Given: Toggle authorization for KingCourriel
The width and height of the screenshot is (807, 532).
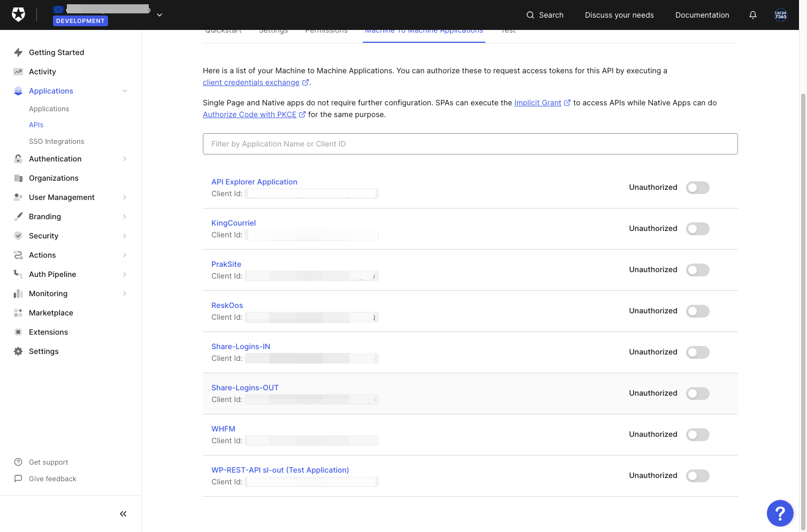Looking at the screenshot, I should [698, 229].
